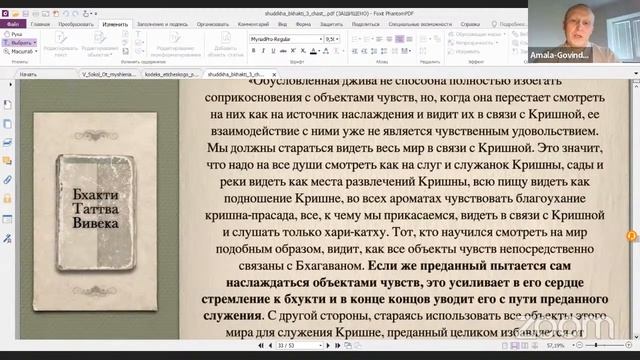Go to the first page button
This screenshot has height=360, width=640.
[x=261, y=346]
